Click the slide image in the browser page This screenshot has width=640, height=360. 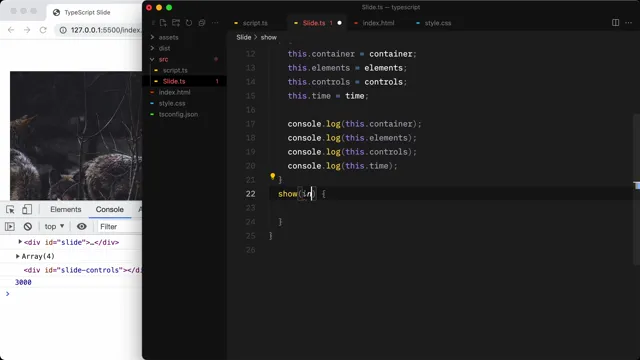click(76, 136)
